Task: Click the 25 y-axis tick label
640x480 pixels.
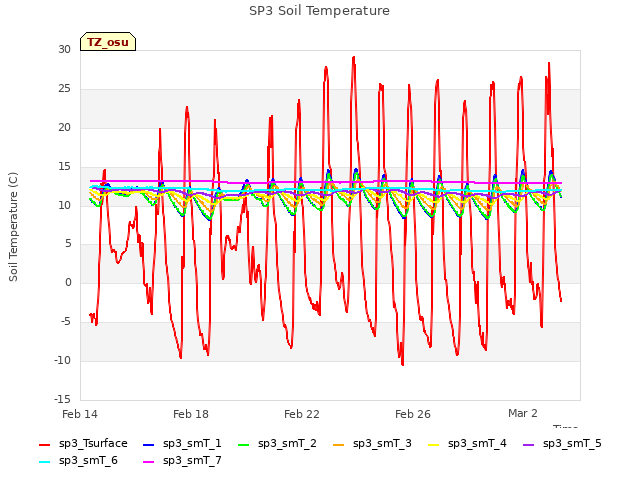Action: [x=64, y=88]
